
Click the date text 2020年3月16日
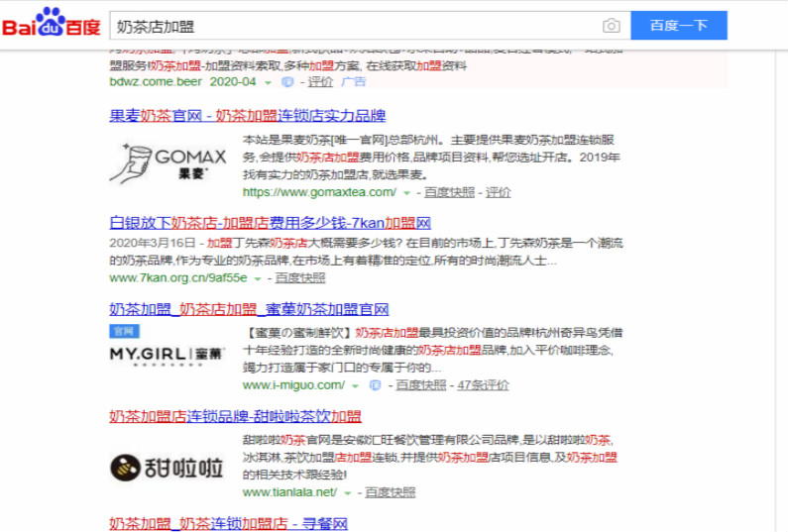pos(153,243)
